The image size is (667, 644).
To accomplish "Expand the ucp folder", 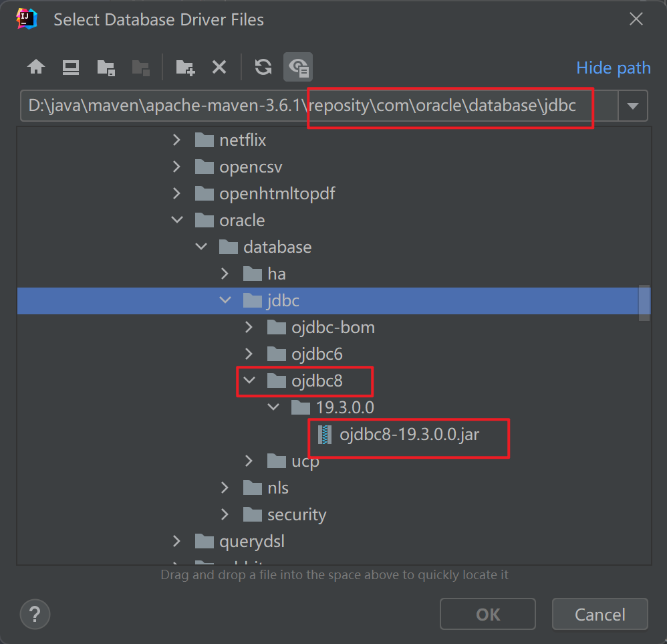I will point(249,461).
